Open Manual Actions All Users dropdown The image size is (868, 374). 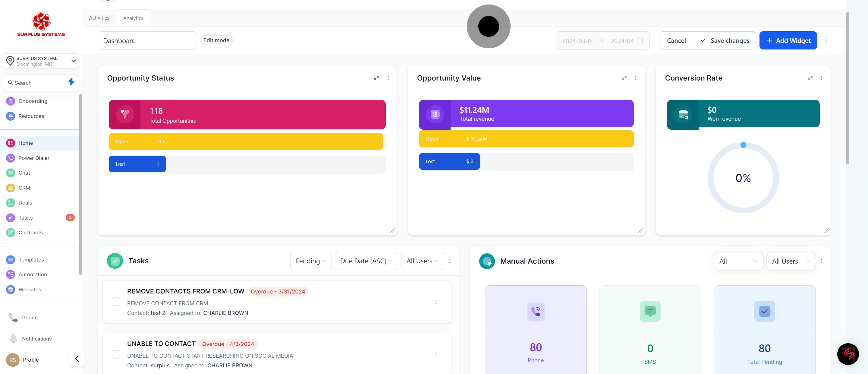791,261
